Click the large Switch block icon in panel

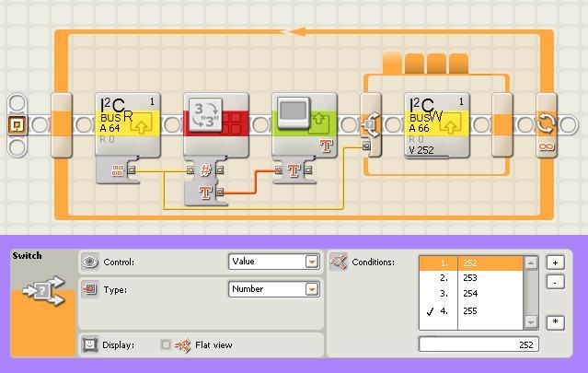(x=43, y=291)
